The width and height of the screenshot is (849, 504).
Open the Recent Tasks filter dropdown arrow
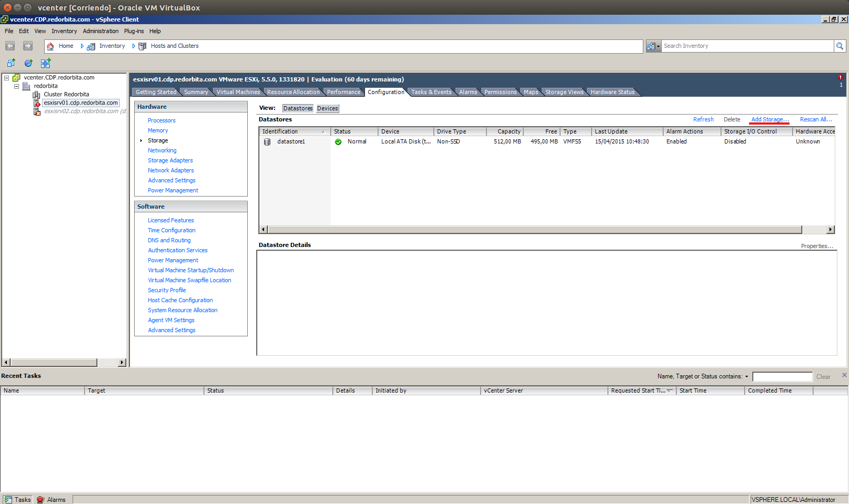[746, 377]
